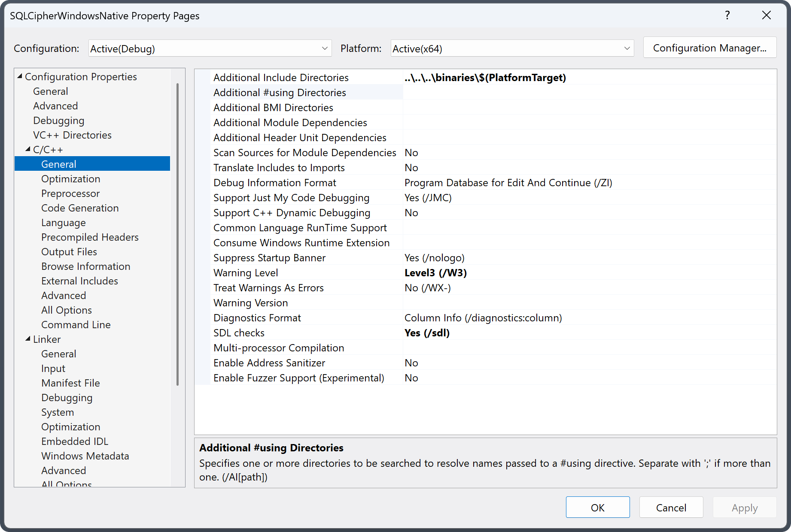Click the Program Database for Edit And Continue value
The image size is (791, 532).
click(x=508, y=183)
